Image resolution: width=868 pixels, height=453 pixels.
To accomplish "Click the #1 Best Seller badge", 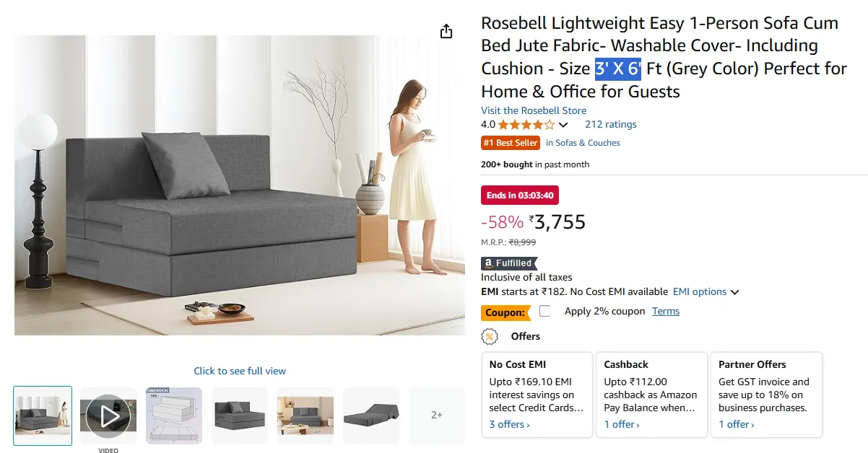I will click(x=511, y=143).
